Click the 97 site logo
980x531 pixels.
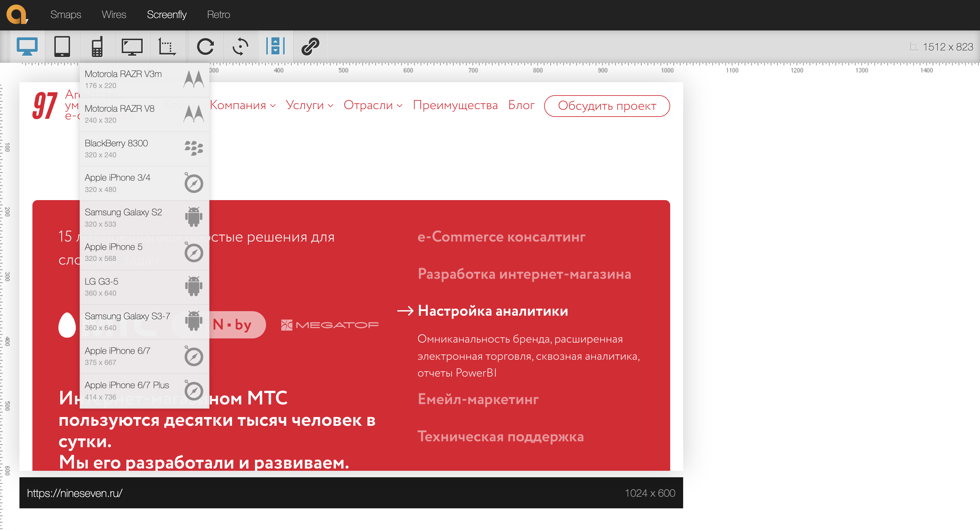pyautogui.click(x=45, y=106)
